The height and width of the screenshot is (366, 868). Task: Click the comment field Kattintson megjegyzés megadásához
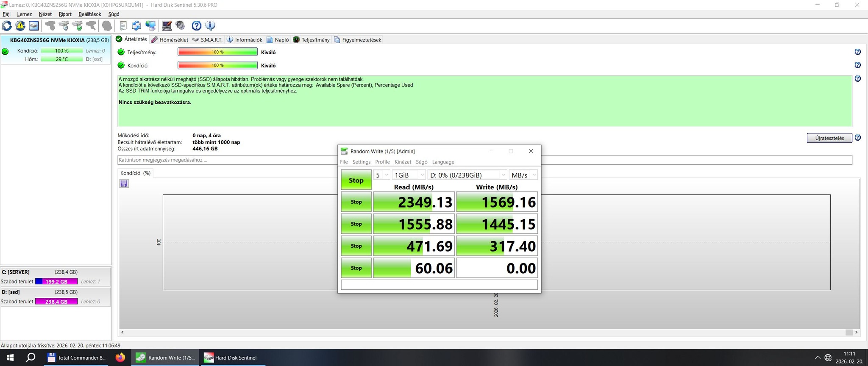click(484, 160)
